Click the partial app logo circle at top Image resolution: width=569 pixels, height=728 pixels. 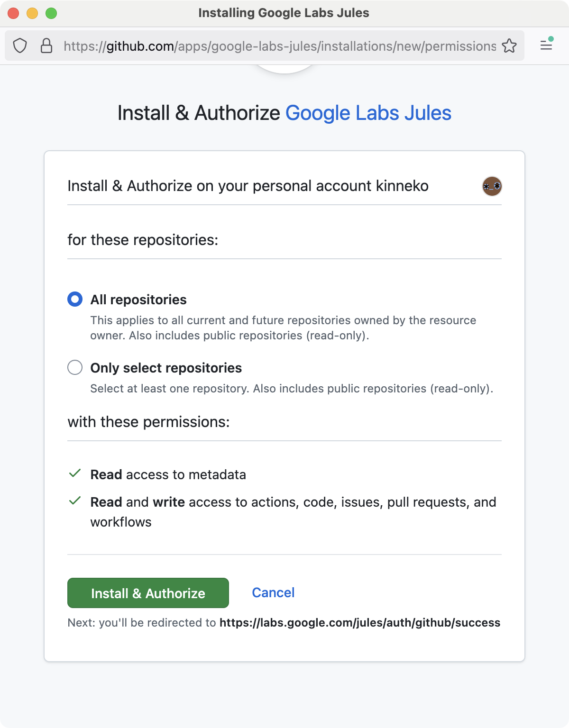pyautogui.click(x=284, y=69)
